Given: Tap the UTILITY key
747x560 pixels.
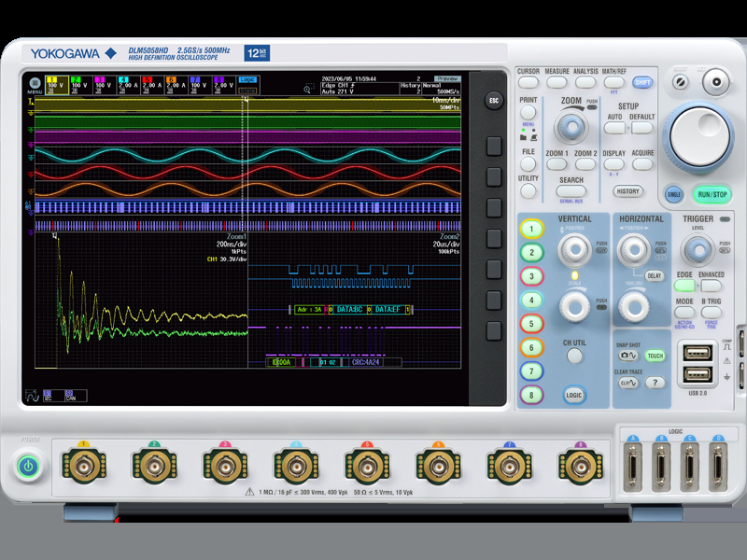Looking at the screenshot, I should click(x=528, y=191).
